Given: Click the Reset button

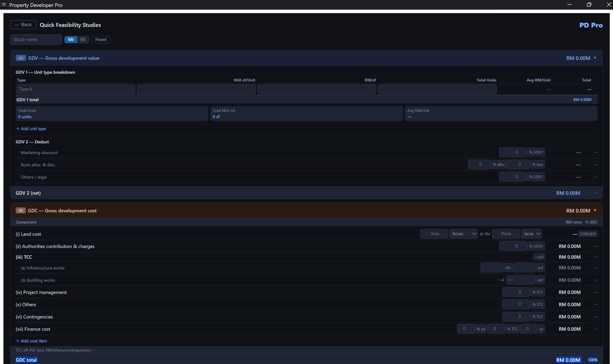Looking at the screenshot, I should pos(101,40).
